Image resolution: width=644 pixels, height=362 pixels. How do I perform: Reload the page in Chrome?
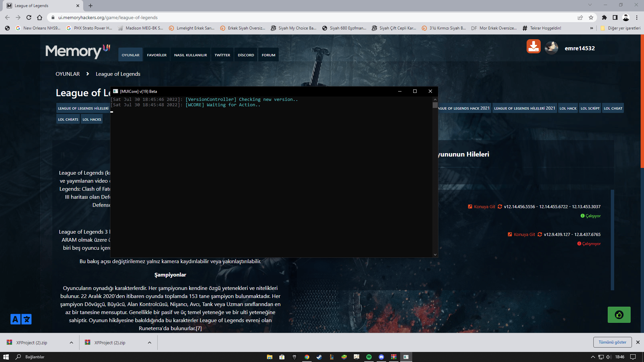point(29,17)
